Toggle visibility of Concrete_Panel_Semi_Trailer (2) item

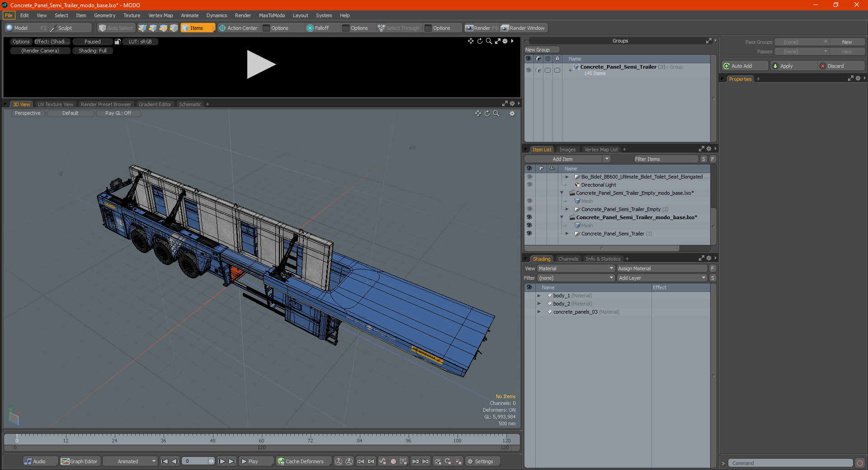point(529,234)
